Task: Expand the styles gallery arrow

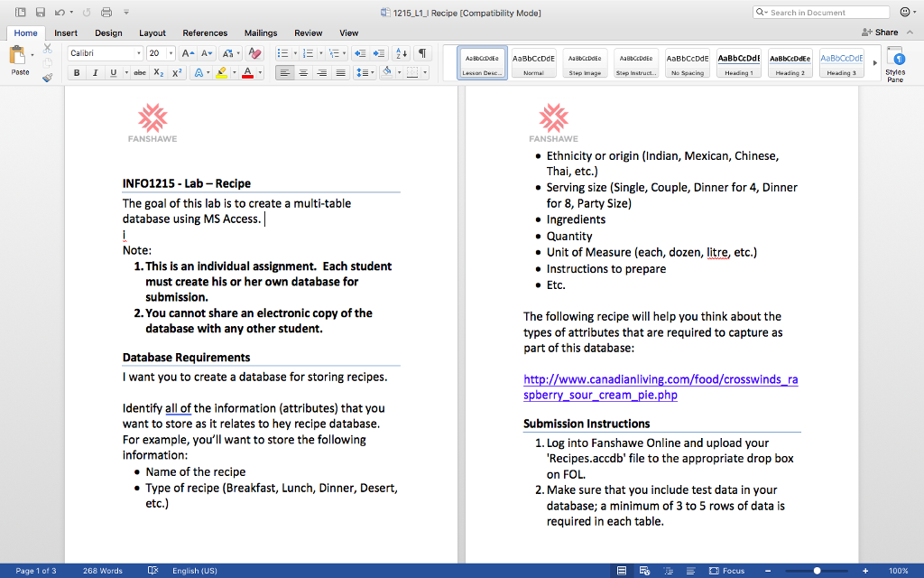Action: click(x=875, y=63)
